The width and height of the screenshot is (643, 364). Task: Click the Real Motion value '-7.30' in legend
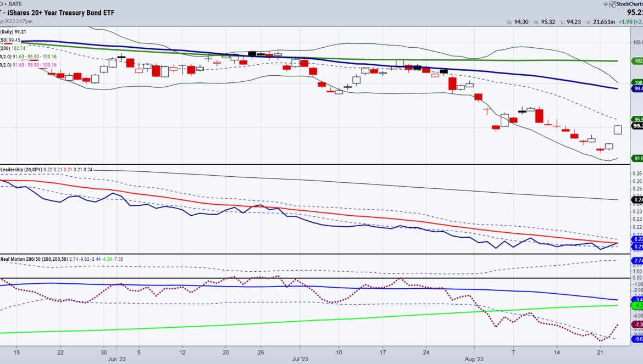coord(118,259)
